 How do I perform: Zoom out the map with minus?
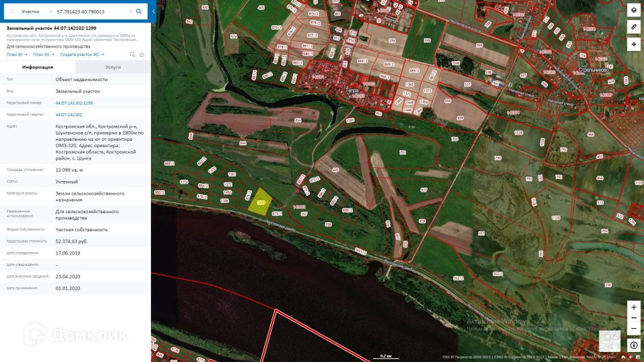[634, 328]
